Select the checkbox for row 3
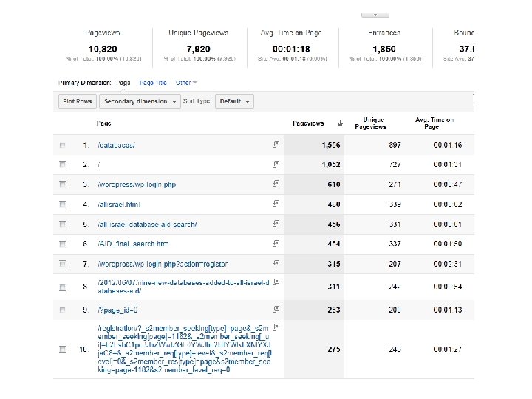 (x=62, y=184)
